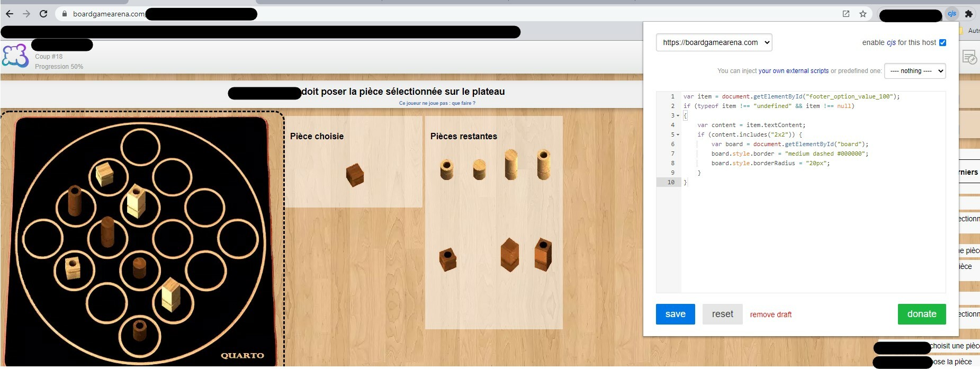The height and width of the screenshot is (369, 980).
Task: Click the green donate button
Action: point(922,314)
